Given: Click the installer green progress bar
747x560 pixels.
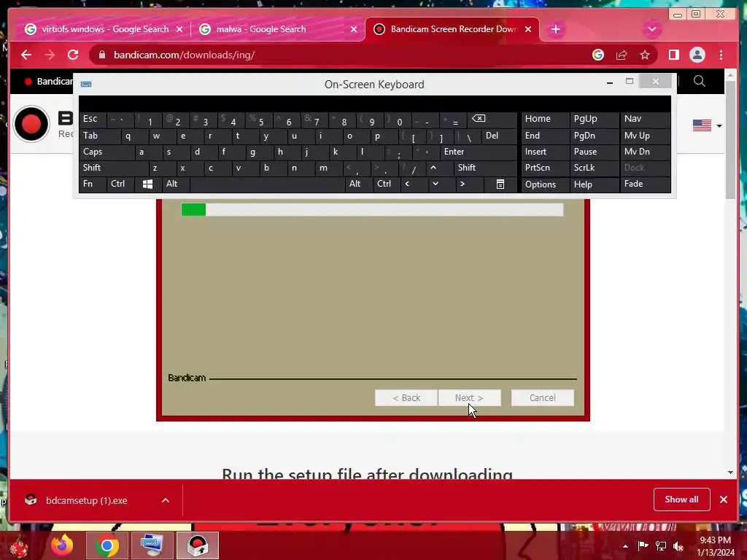Looking at the screenshot, I should [372, 209].
